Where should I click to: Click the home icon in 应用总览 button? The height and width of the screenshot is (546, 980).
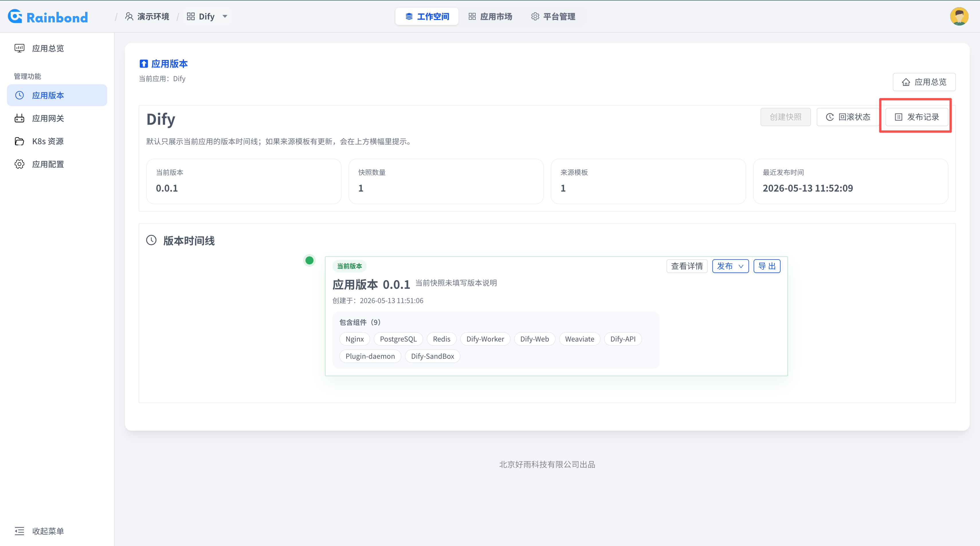pos(906,82)
